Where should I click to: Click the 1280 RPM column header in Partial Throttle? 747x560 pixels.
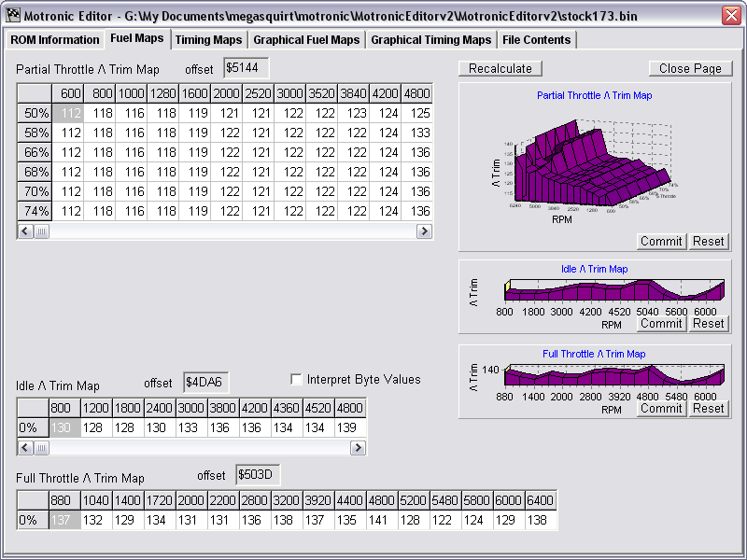click(x=162, y=93)
